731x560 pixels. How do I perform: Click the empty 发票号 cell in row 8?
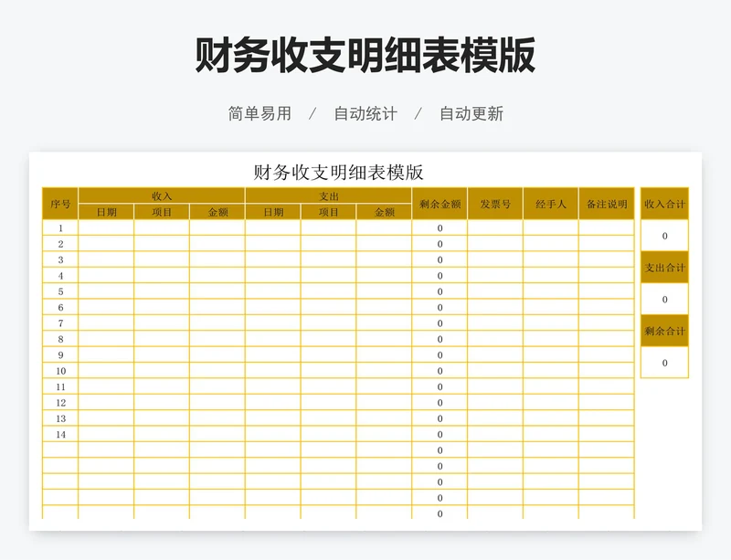pyautogui.click(x=495, y=339)
